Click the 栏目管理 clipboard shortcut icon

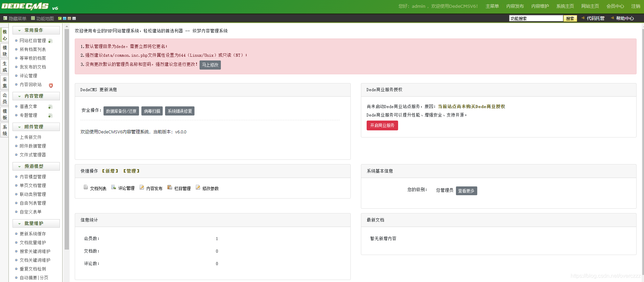(x=170, y=187)
